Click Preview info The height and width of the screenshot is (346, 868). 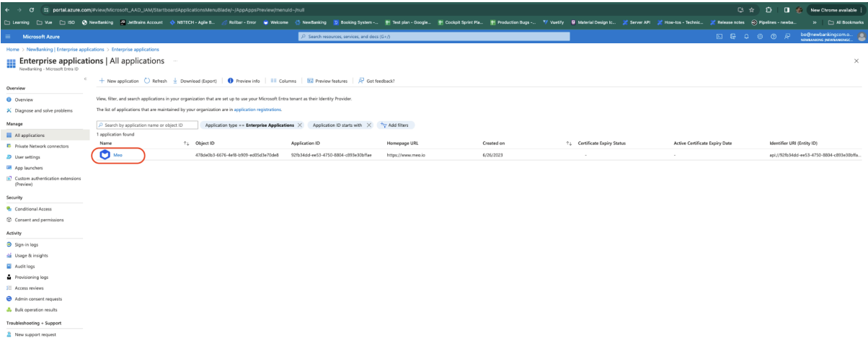[244, 81]
